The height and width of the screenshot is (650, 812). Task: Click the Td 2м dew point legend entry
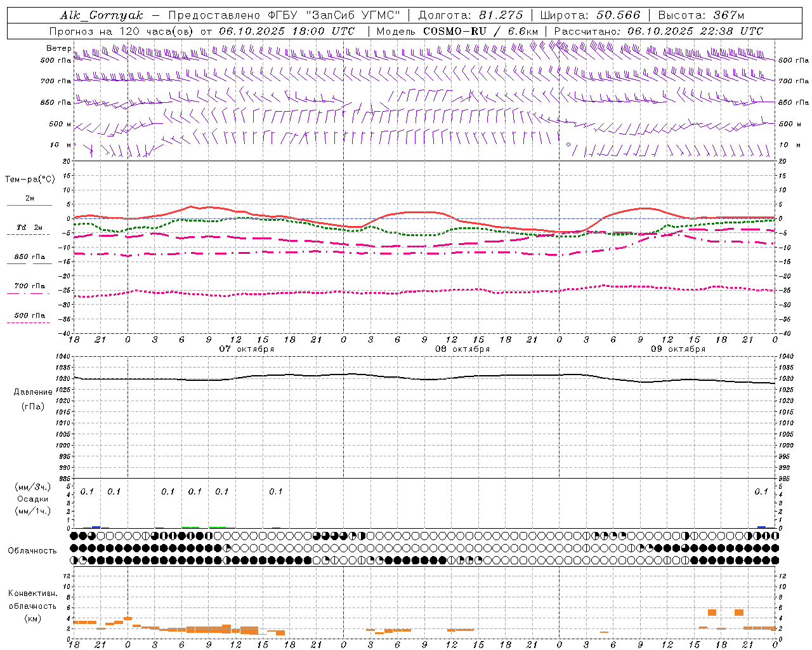[29, 227]
